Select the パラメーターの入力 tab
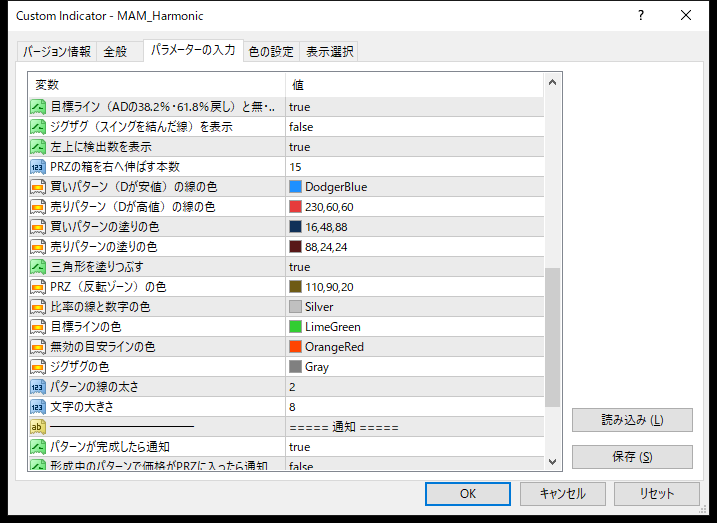The height and width of the screenshot is (523, 717). [193, 50]
